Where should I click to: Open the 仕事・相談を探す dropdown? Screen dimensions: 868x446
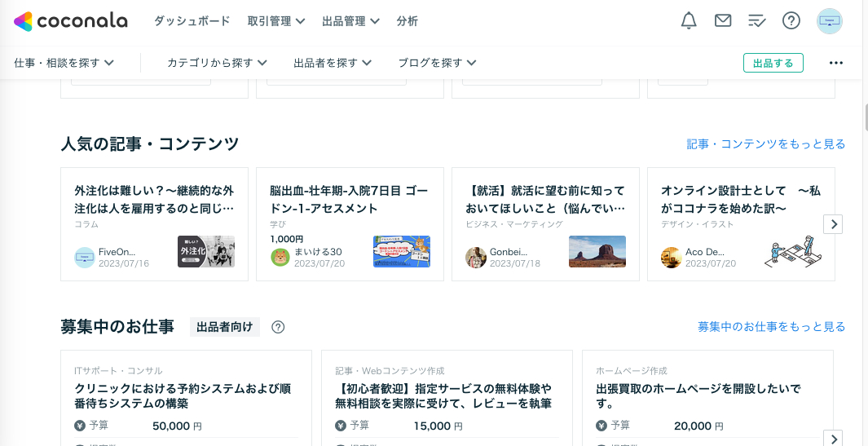point(64,63)
